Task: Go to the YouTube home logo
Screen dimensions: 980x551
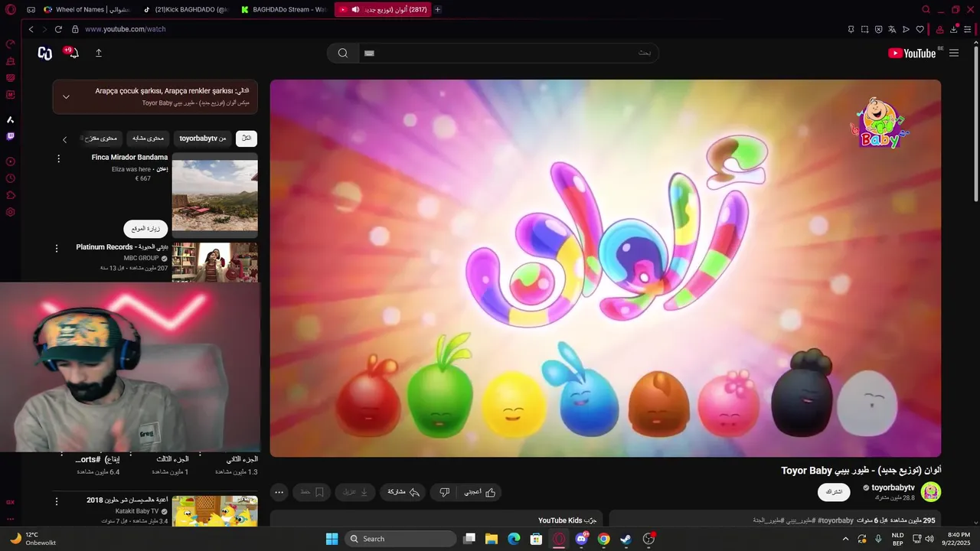Action: tap(912, 53)
